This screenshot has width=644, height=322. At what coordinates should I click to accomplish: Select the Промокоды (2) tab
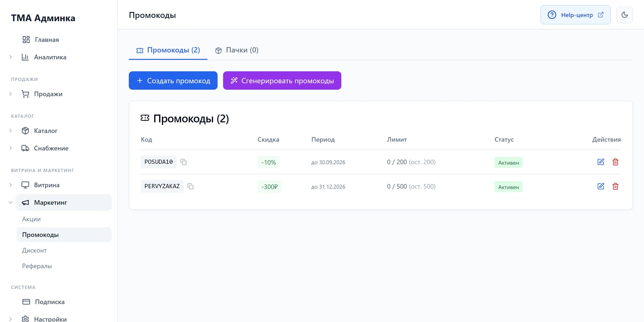click(x=168, y=50)
